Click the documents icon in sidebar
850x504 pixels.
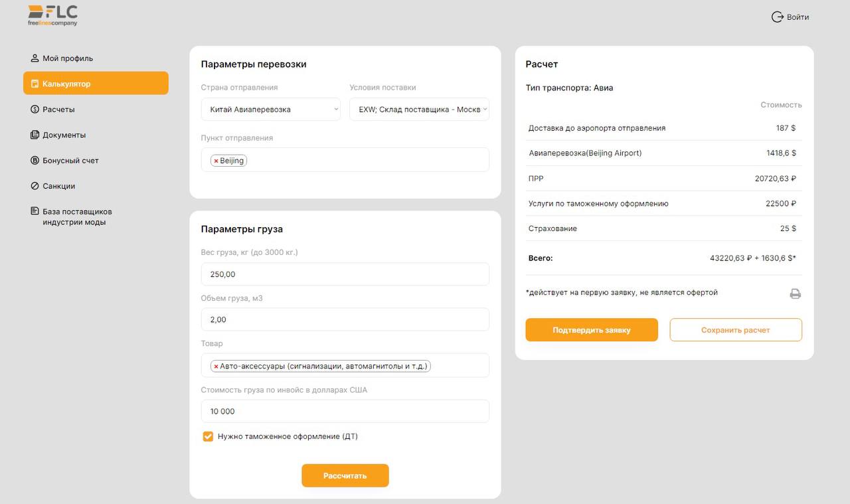(x=35, y=135)
